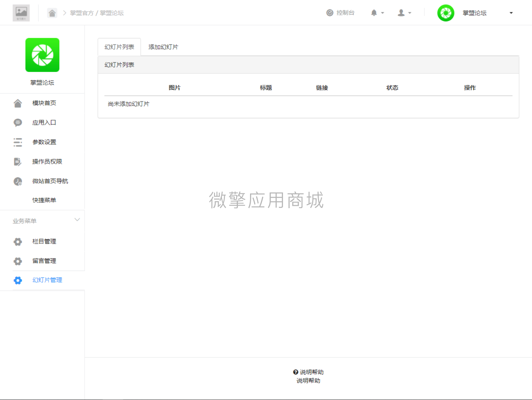Click the 链接 column header

322,88
